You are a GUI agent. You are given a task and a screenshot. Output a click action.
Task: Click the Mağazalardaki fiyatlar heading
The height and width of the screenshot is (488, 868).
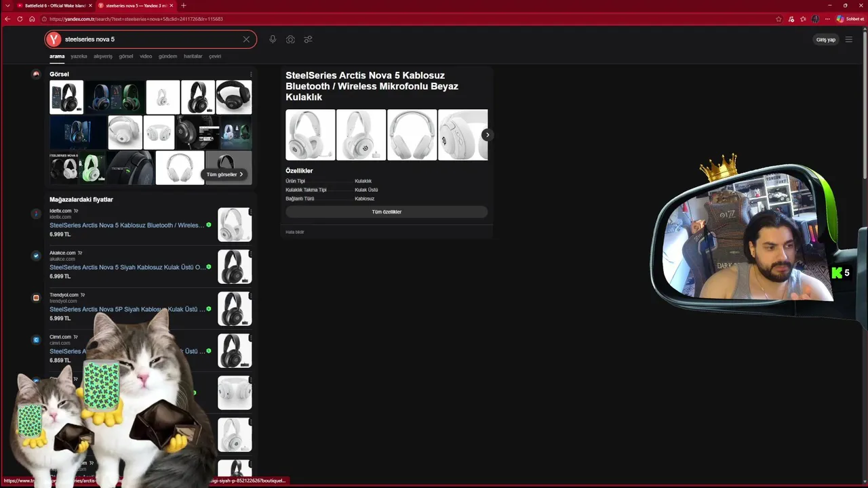(x=81, y=200)
